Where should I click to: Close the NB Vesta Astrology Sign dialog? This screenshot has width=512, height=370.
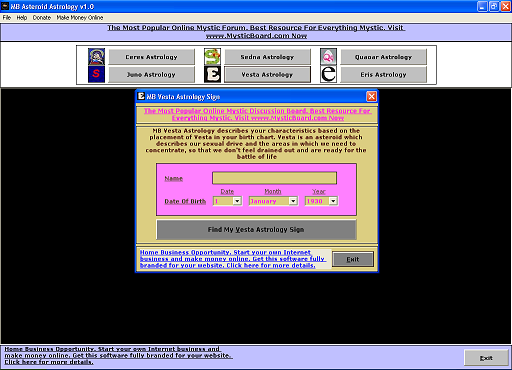coord(371,97)
